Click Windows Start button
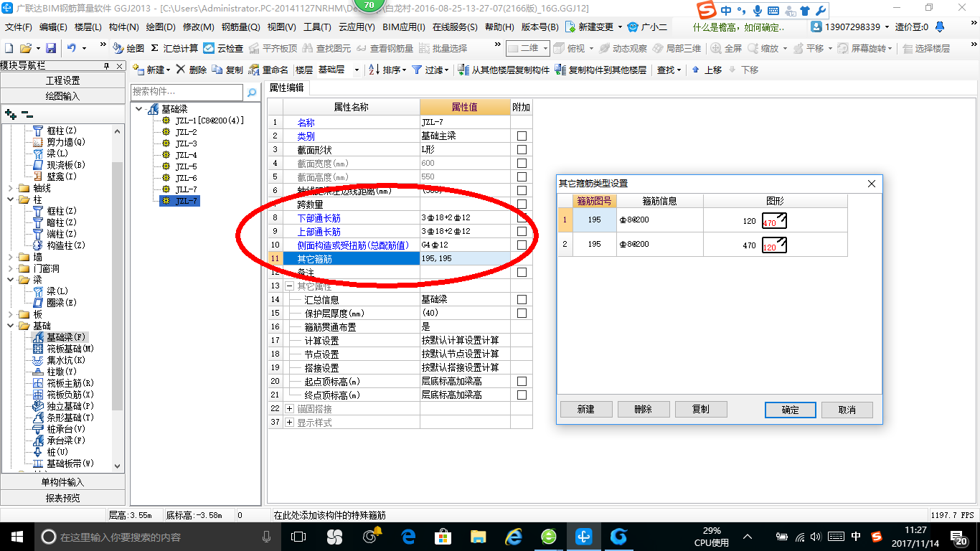Image resolution: width=980 pixels, height=551 pixels. point(17,537)
